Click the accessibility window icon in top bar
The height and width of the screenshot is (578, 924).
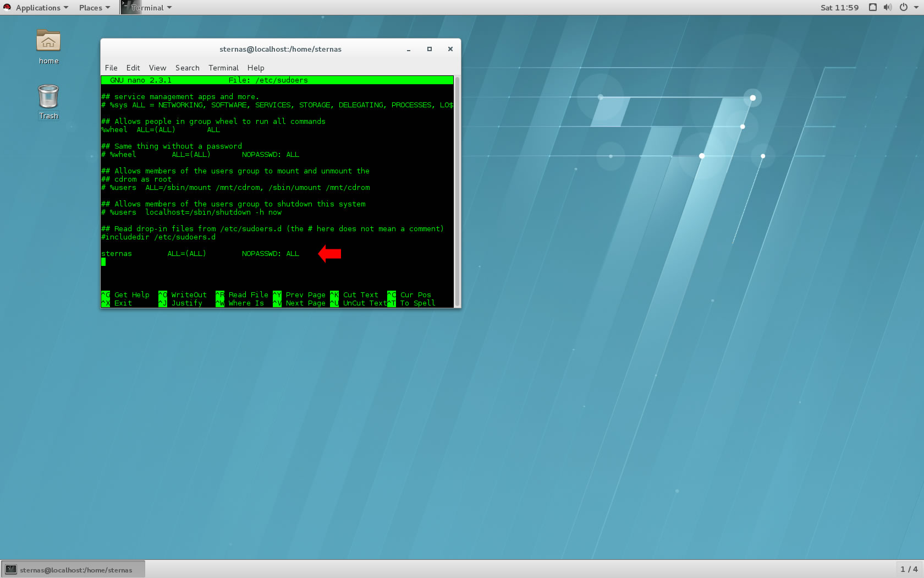[x=872, y=7]
